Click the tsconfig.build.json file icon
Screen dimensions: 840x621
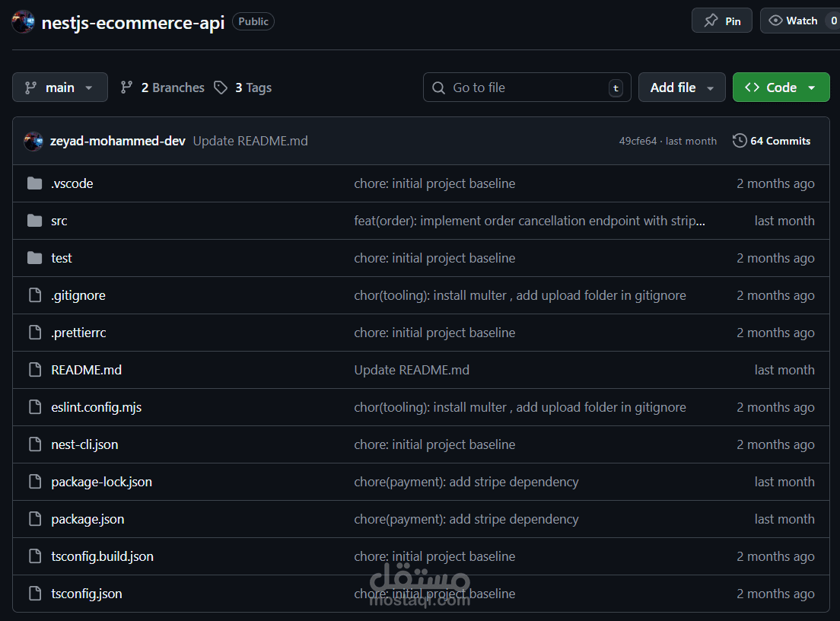[x=35, y=556]
